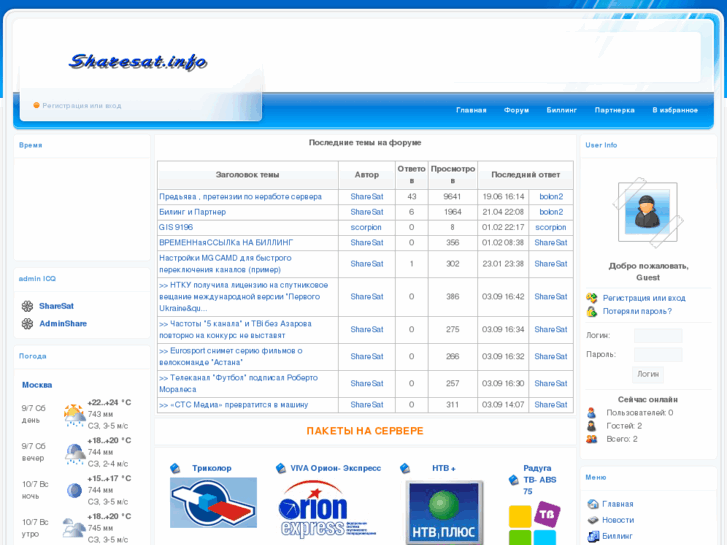The image size is (727, 545).
Task: Click the guest avatar picture
Action: pos(647,212)
